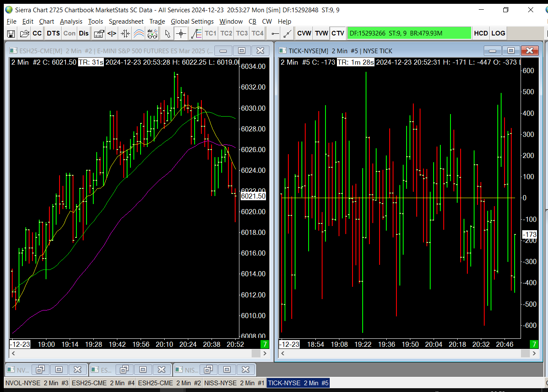Viewport: 548px width, 392px height.
Task: Open the Chart menu
Action: (x=46, y=22)
